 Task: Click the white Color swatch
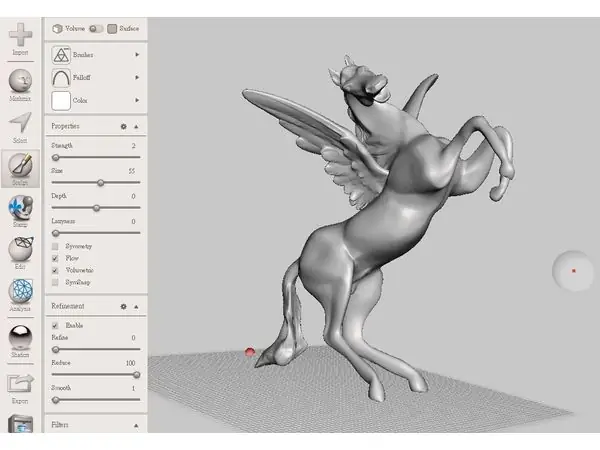[x=61, y=101]
